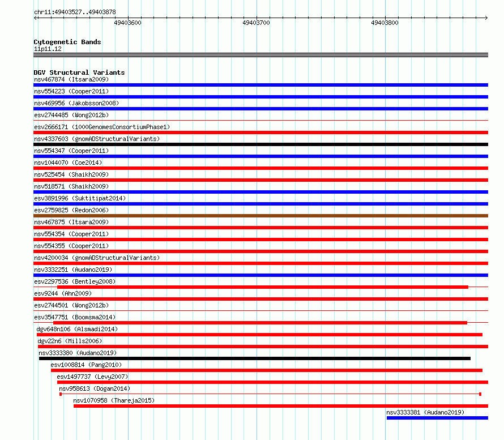Viewport: 504px width, 440px height.
Task: Click the 49403700 ruler tick label
Action: tap(256, 23)
